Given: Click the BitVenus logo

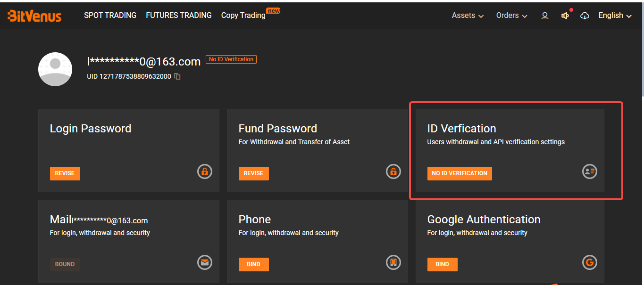Looking at the screenshot, I should (x=34, y=16).
